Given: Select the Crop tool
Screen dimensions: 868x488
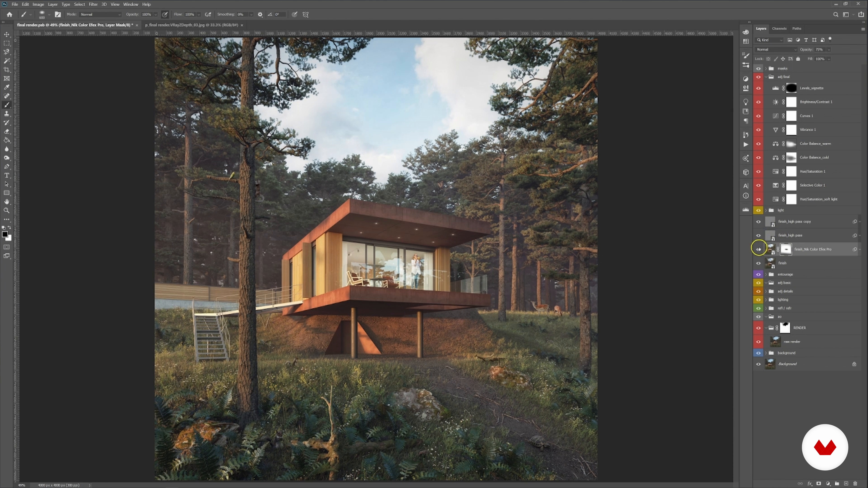Looking at the screenshot, I should pyautogui.click(x=6, y=70).
